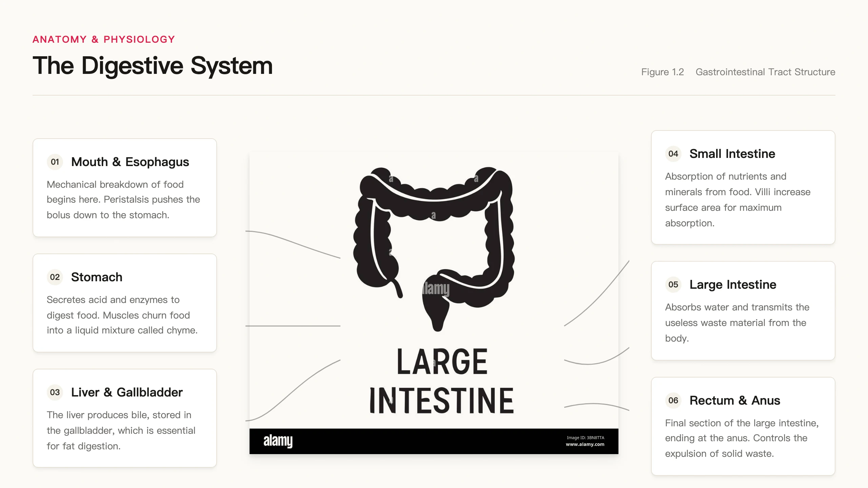Open the www.alamy.com link
868x488 pixels.
coord(585,444)
